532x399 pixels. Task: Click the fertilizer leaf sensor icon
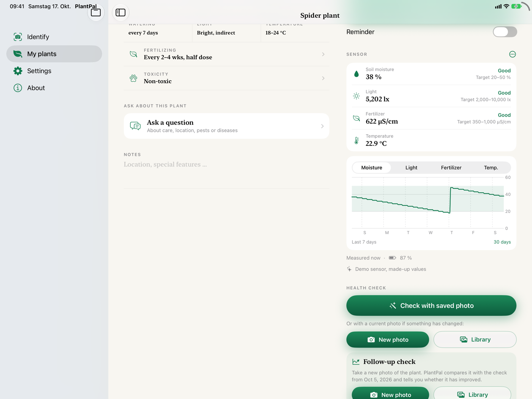coord(356,119)
